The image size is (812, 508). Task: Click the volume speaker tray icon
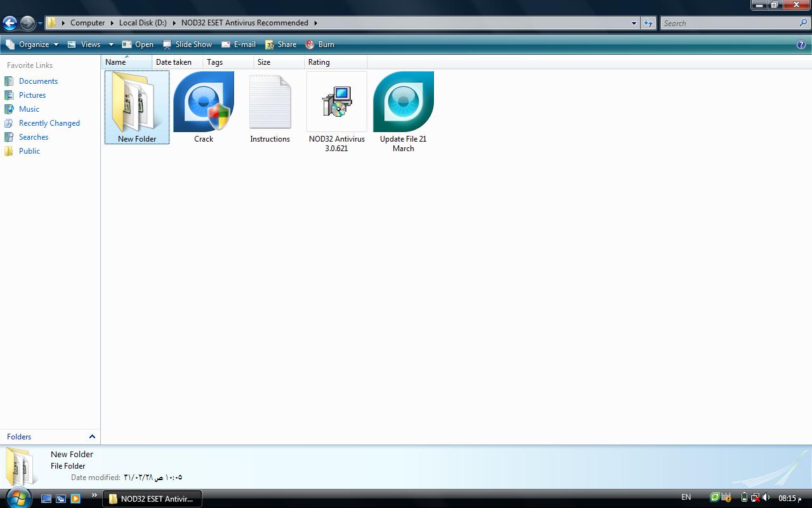pyautogui.click(x=766, y=498)
